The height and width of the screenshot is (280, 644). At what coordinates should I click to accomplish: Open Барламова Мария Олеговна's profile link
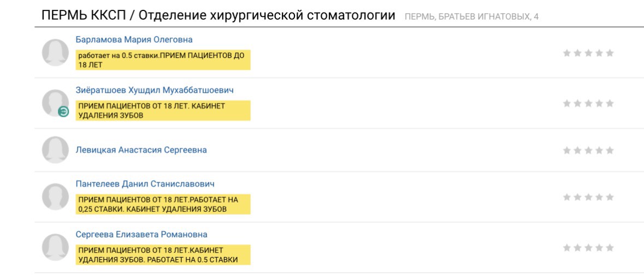[x=134, y=40]
